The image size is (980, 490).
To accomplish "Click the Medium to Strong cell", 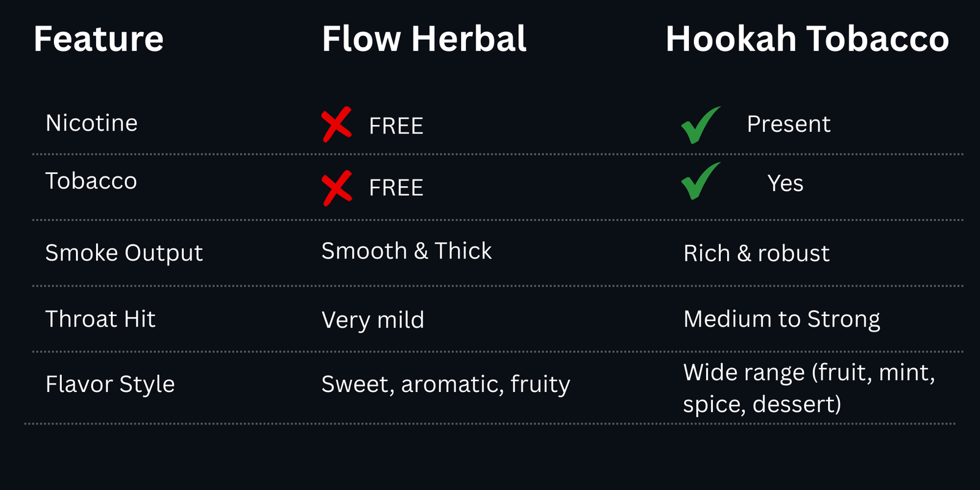I will tap(782, 319).
